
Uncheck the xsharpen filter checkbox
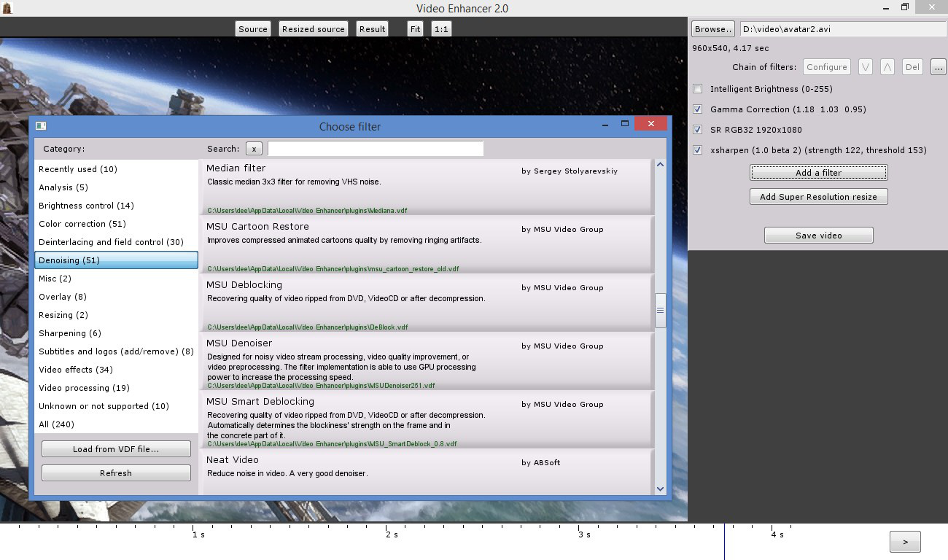tap(698, 150)
